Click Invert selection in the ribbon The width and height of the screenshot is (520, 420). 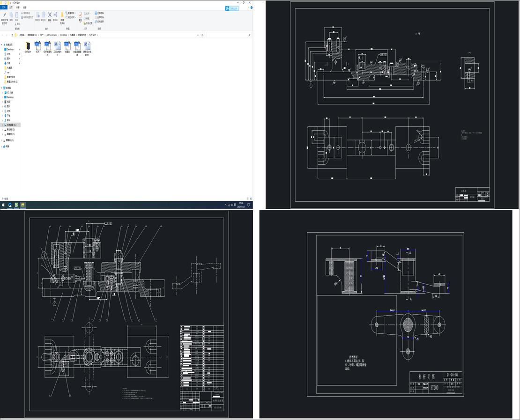tap(99, 22)
